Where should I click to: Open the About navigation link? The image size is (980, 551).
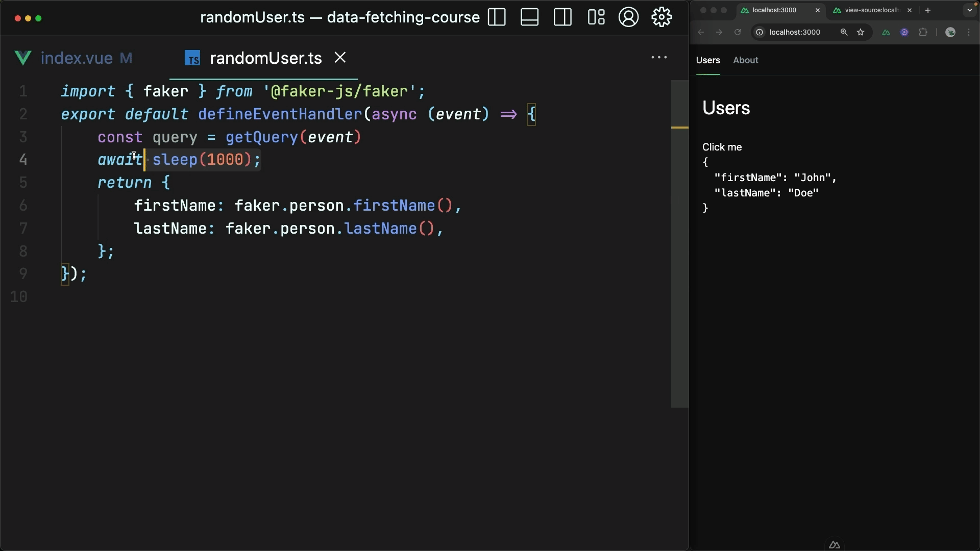pyautogui.click(x=746, y=60)
